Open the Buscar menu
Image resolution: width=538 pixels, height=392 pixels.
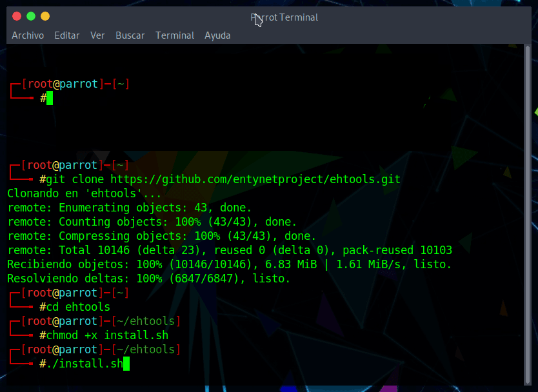click(x=130, y=35)
